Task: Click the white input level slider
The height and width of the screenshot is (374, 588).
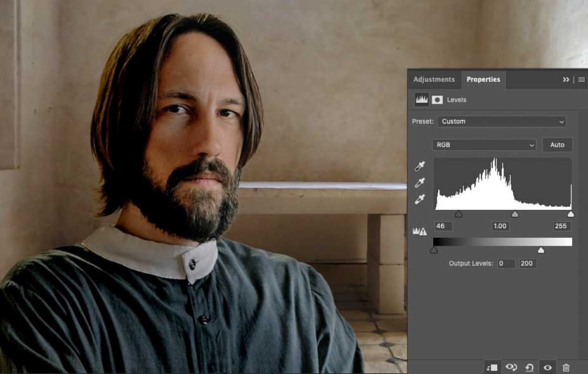Action: click(571, 214)
